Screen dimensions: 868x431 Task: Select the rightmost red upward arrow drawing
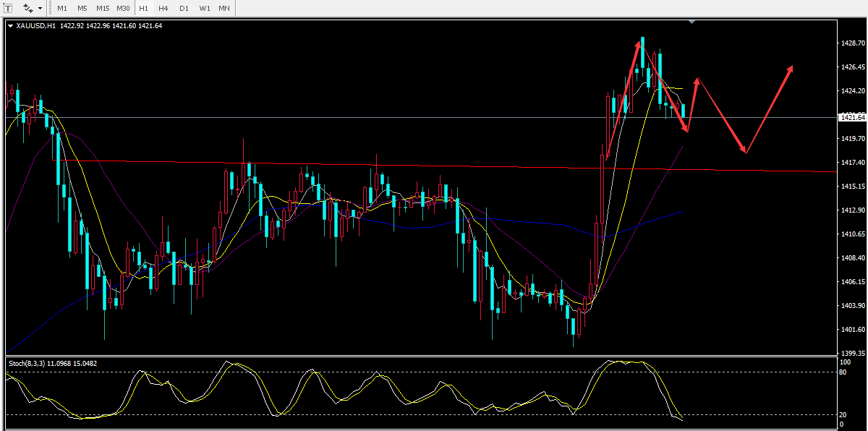770,107
